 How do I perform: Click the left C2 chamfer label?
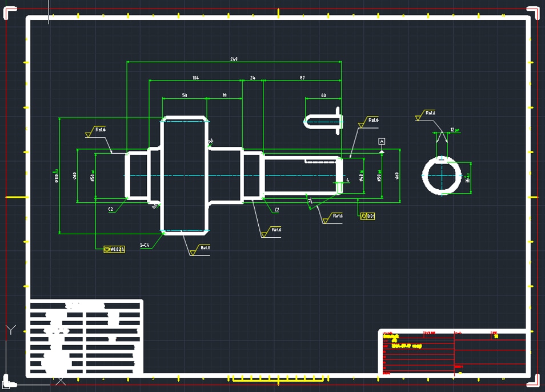tap(110, 209)
